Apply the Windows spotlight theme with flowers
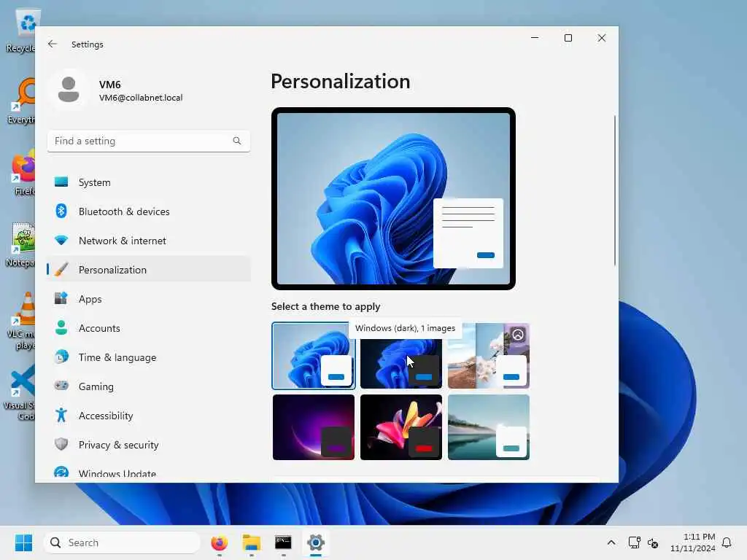Screen dimensions: 747x560 [x=488, y=356]
